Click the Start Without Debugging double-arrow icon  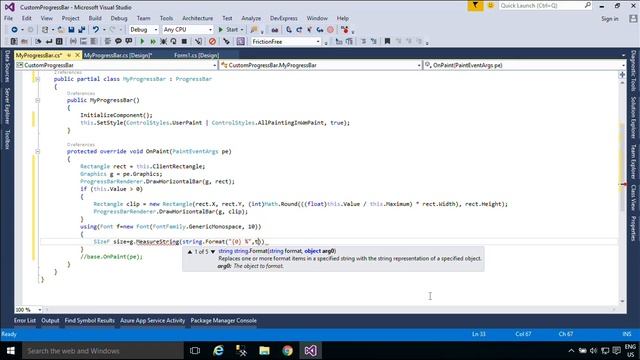153,41
